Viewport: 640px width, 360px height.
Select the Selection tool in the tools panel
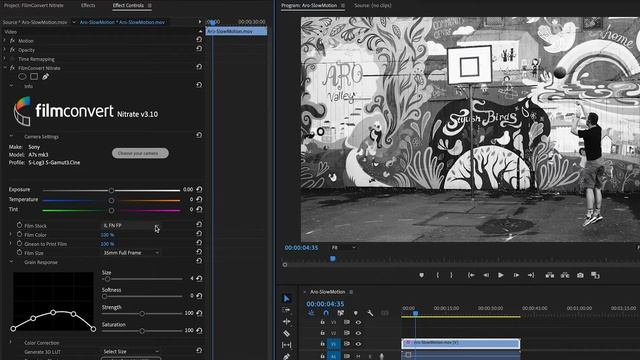287,298
